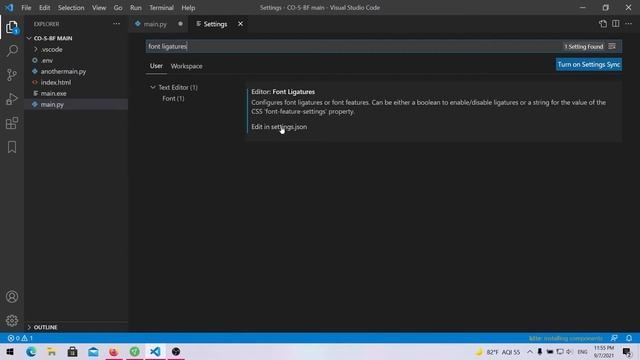Open the View menu
Viewport: 640px width, 360px height.
99,7
